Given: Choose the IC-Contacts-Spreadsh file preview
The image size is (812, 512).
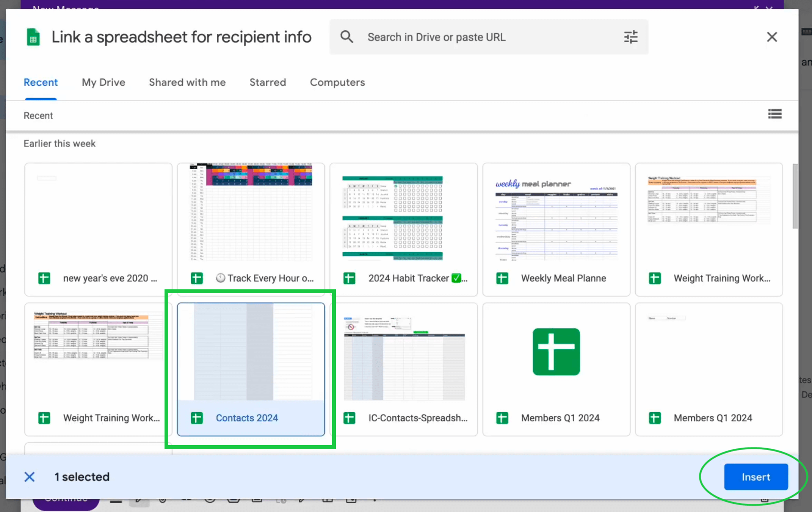Looking at the screenshot, I should click(404, 369).
